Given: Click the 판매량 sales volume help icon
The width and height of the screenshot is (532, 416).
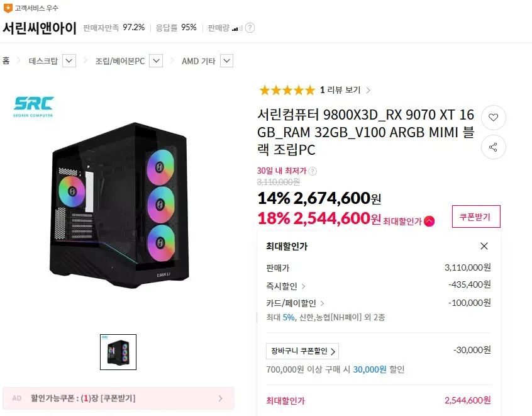Looking at the screenshot, I should tap(250, 28).
